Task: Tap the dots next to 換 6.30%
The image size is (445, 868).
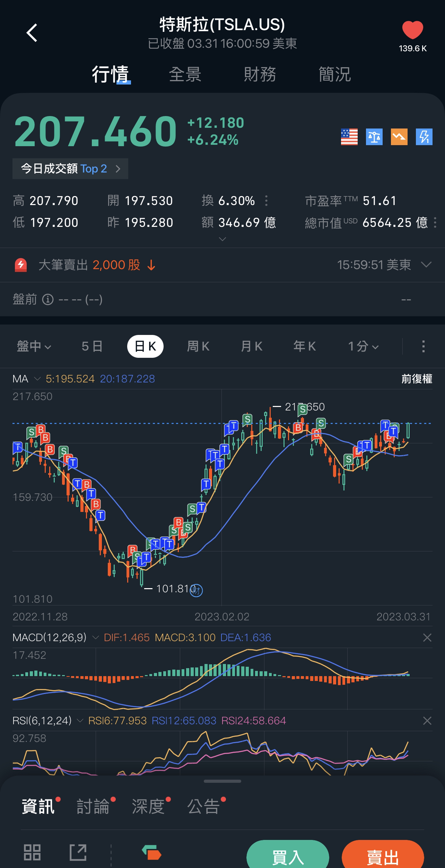Action: [266, 201]
